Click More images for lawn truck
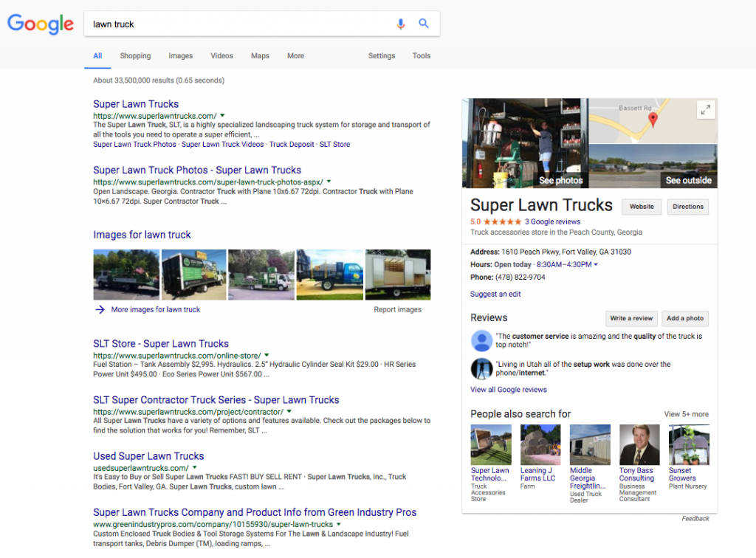The height and width of the screenshot is (558, 756). [156, 309]
